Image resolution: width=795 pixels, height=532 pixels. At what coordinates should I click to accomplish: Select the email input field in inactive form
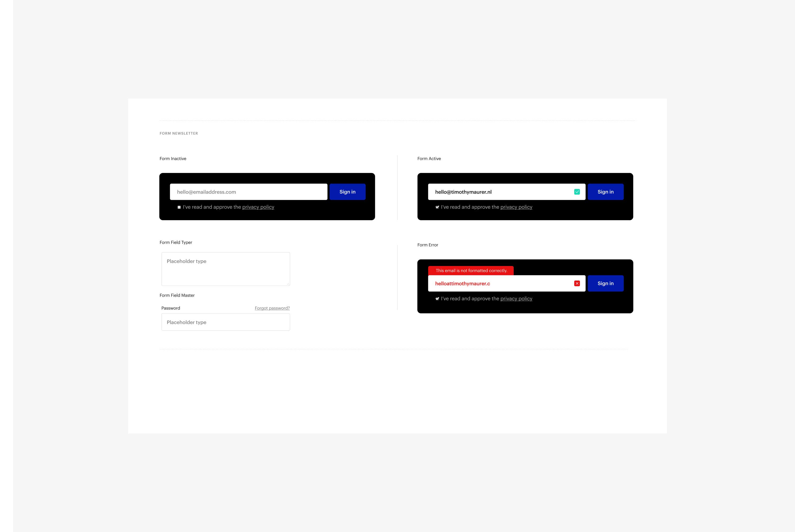[x=248, y=191]
